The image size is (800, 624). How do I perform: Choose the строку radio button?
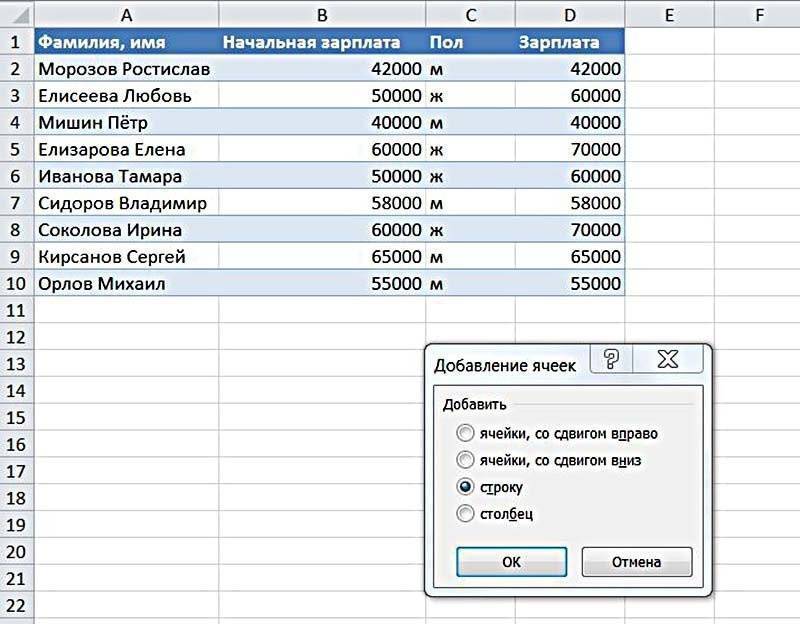(x=465, y=487)
